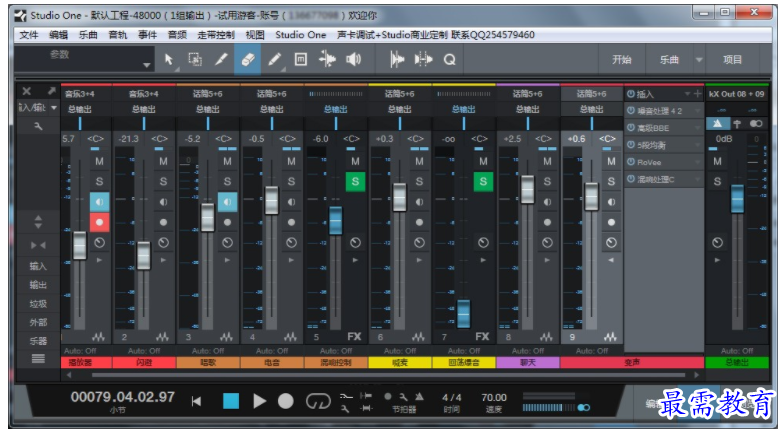Bypass the RoVee insert power button

click(x=631, y=162)
